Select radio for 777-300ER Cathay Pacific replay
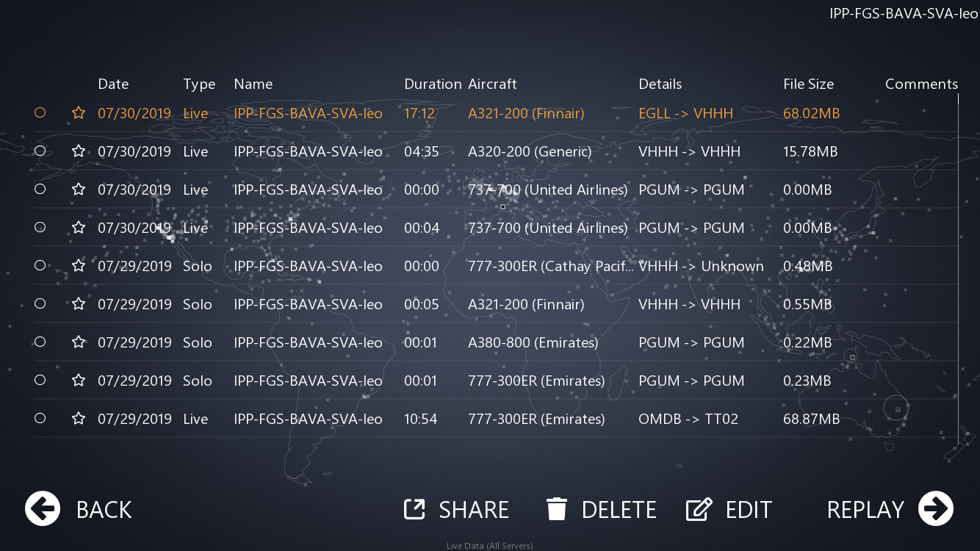 pos(40,265)
